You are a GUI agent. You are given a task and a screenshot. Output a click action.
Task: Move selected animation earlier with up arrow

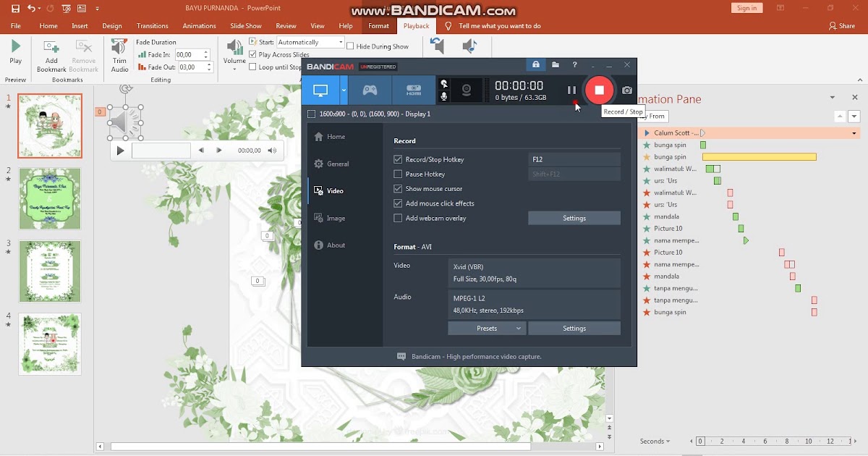(840, 116)
